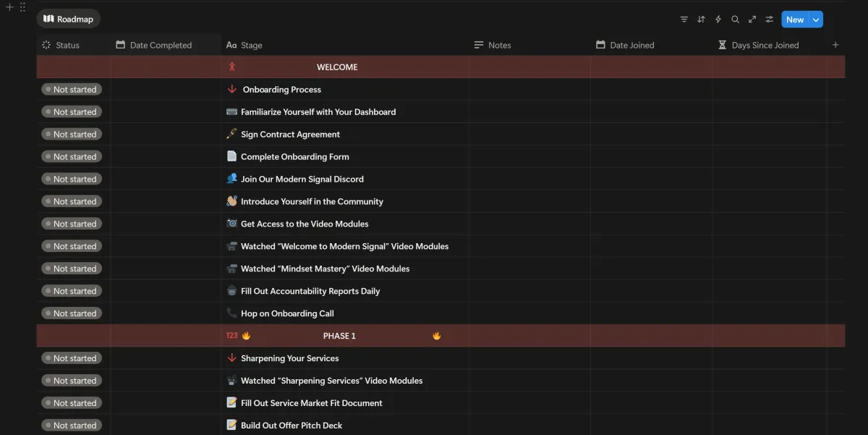Open the sort arrows icon
Viewport: 868px width, 435px height.
pyautogui.click(x=701, y=20)
